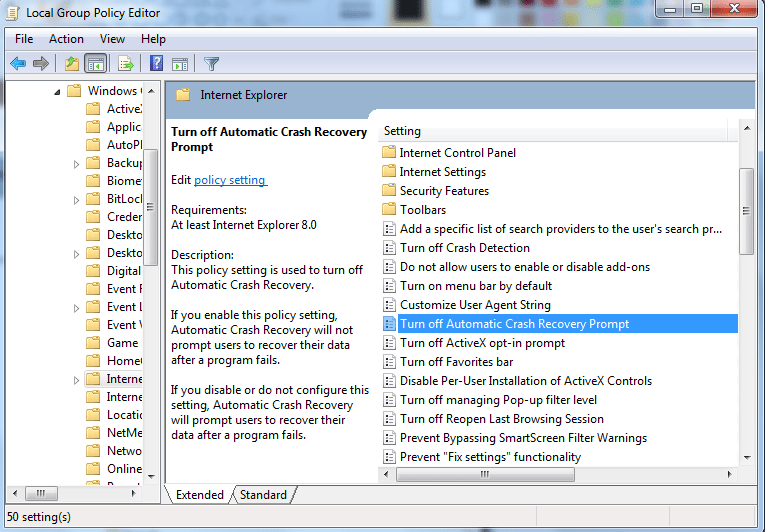Screen dimensions: 765x532
Task: Select 'Turn off Automatic Crash Recovery Prompt' row
Action: (x=560, y=324)
